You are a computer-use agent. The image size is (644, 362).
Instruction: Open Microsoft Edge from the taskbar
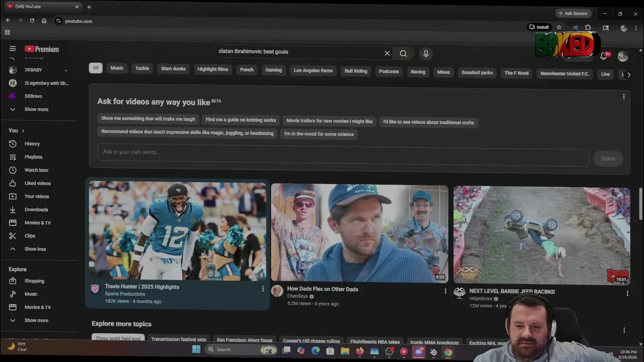click(x=315, y=351)
